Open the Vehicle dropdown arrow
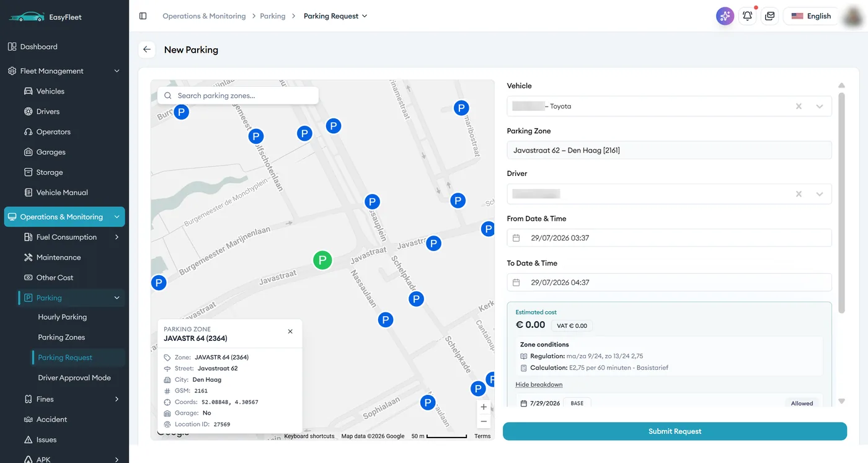 coord(820,106)
